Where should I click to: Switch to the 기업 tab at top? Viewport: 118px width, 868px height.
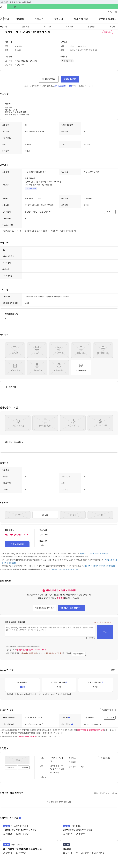point(15,7)
